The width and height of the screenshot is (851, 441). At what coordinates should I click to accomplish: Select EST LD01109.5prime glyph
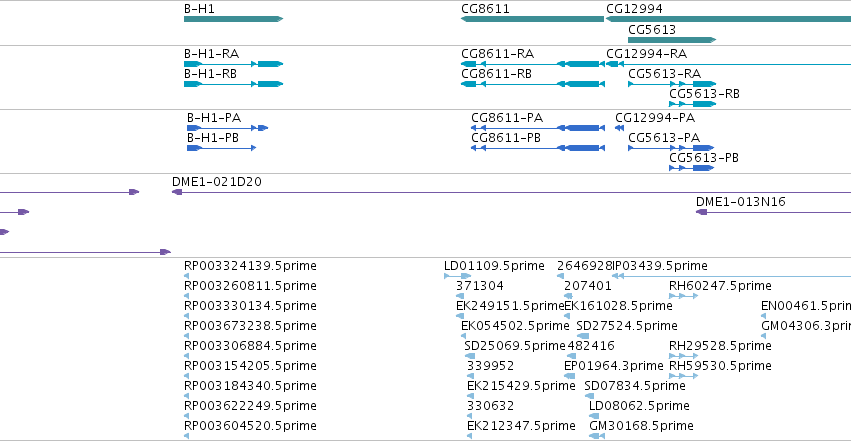[x=458, y=276]
